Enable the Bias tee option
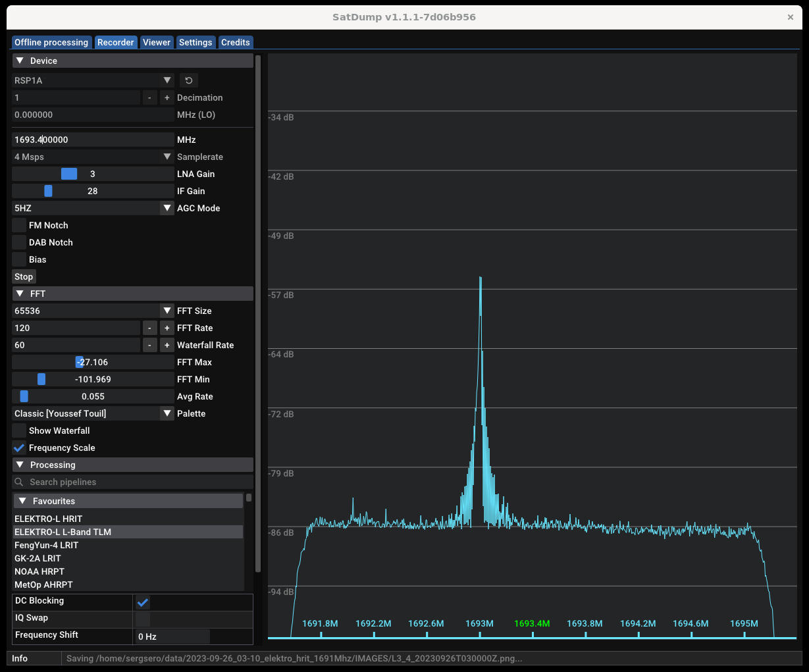 click(18, 259)
